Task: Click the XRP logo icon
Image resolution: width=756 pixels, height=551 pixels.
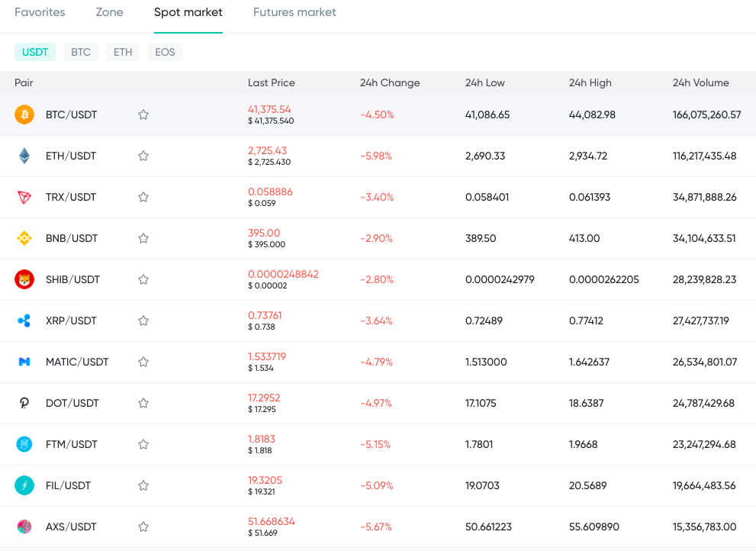Action: click(24, 321)
